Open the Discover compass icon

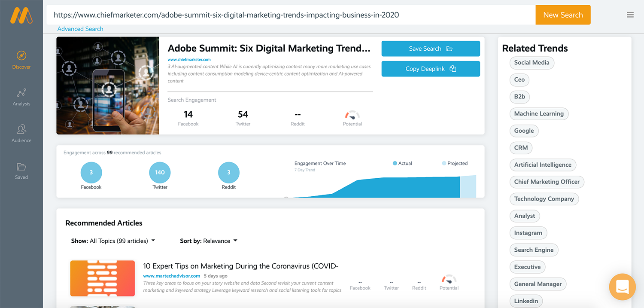[x=21, y=56]
